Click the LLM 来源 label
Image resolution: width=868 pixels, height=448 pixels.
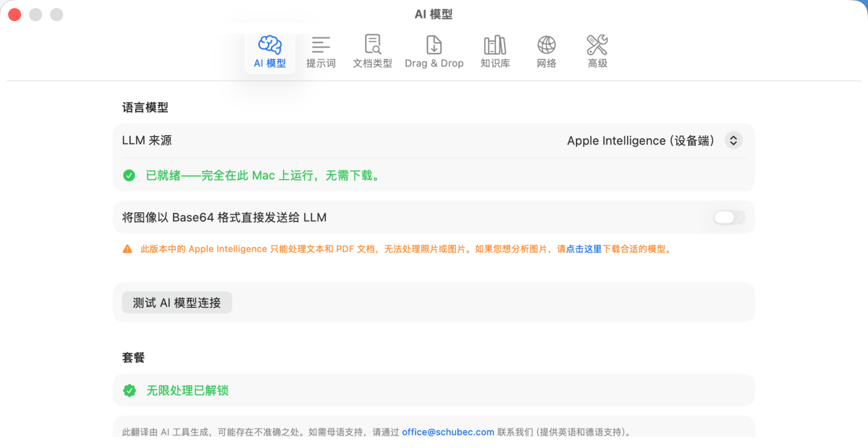pyautogui.click(x=147, y=141)
